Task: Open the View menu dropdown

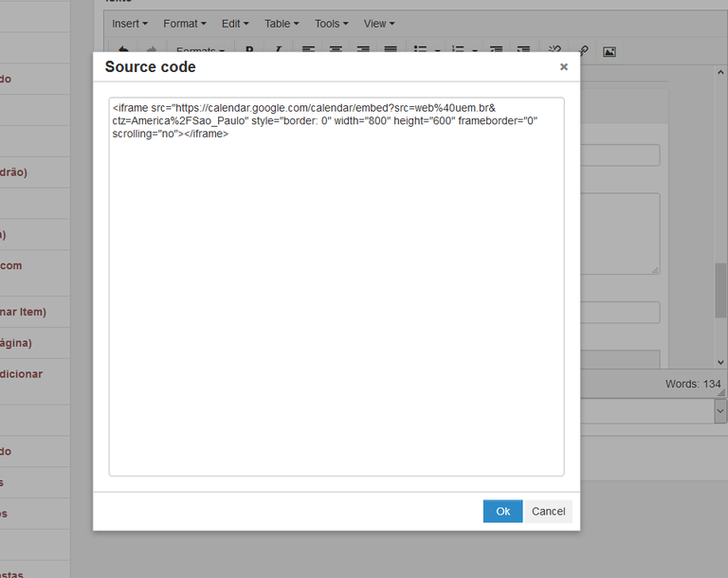Action: point(379,24)
